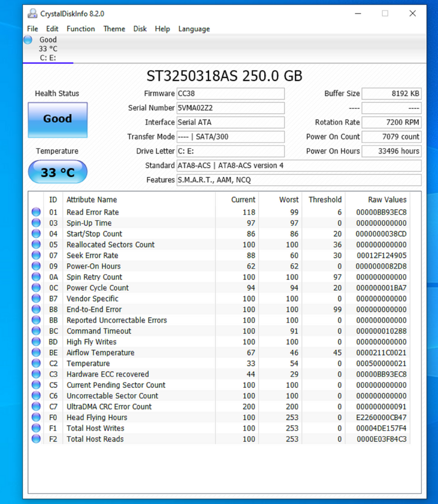Viewport: 438px width, 504px height.
Task: Click the status orb for Power Cycle Count
Action: 36,287
